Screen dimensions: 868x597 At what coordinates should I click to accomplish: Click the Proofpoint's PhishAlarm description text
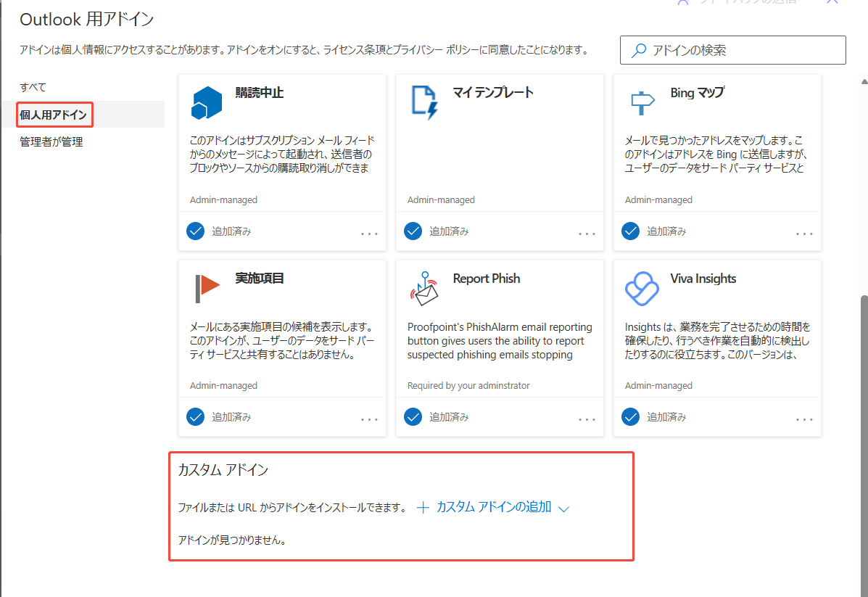[500, 341]
